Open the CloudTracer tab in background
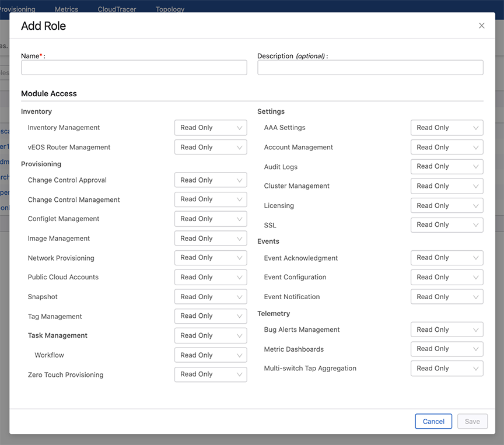This screenshot has width=504, height=445. [x=117, y=9]
